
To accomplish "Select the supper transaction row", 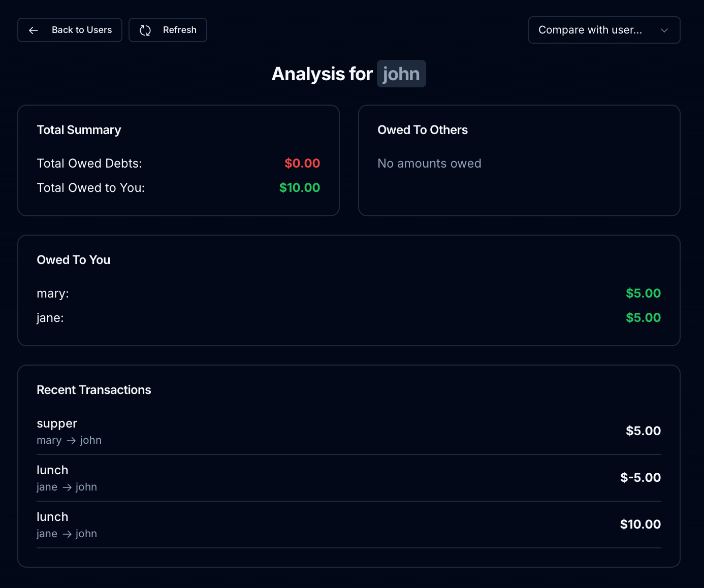I will click(349, 431).
